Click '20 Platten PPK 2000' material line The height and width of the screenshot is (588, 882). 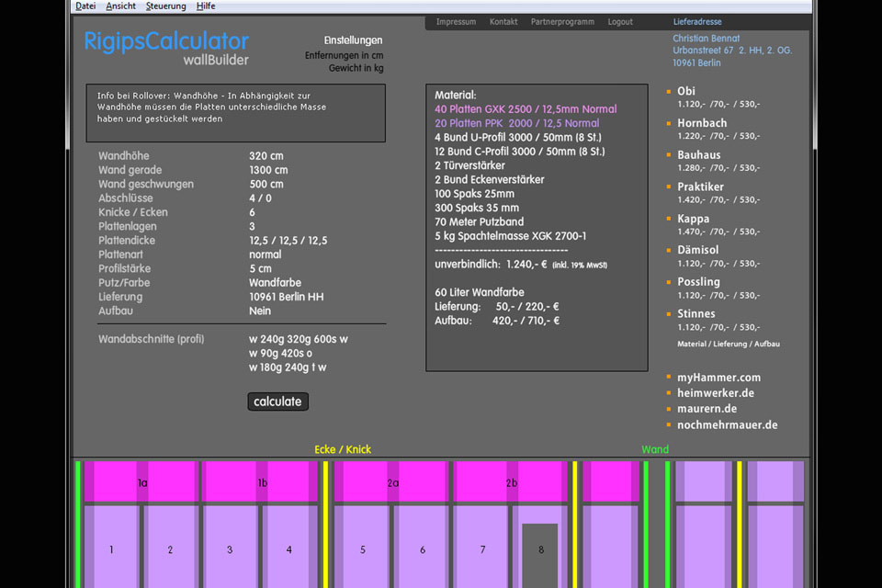(517, 123)
